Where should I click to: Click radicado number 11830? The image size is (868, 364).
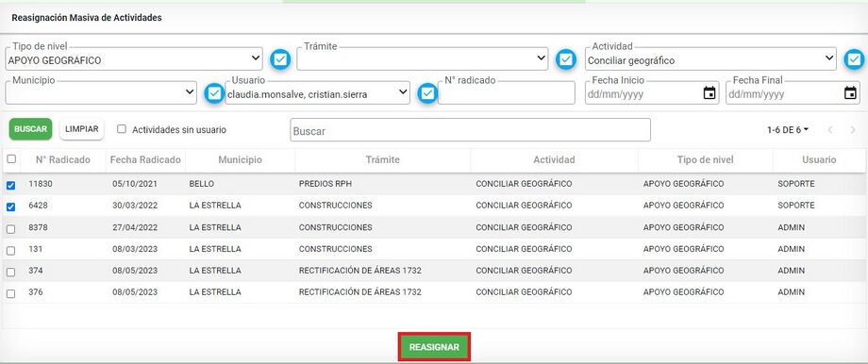[x=41, y=184]
